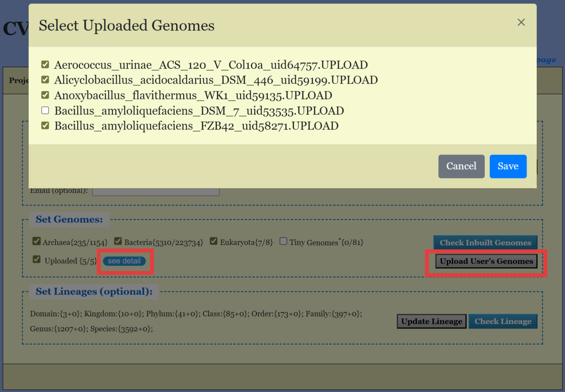Toggle Anoxybacillus_flavithermus genome checkbox
565x392 pixels.
[x=45, y=95]
